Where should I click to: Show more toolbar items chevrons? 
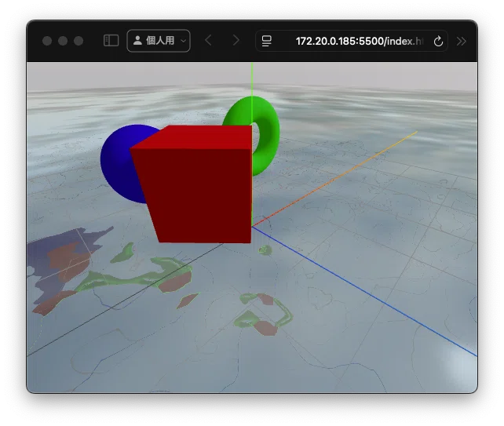coord(462,42)
